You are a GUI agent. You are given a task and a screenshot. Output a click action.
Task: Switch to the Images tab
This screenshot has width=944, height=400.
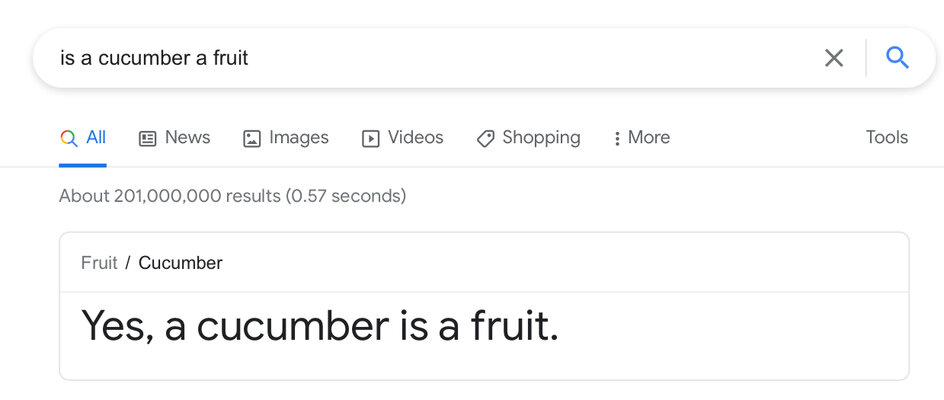[286, 138]
